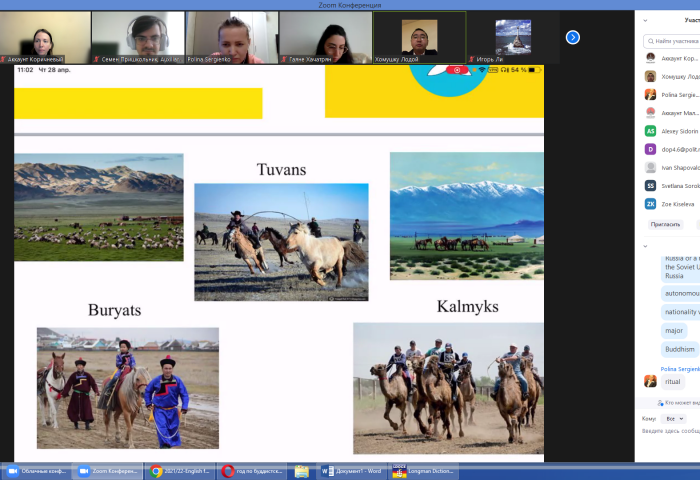Click Alexey Sidorin's green AS avatar
700x480 pixels.
click(x=650, y=131)
